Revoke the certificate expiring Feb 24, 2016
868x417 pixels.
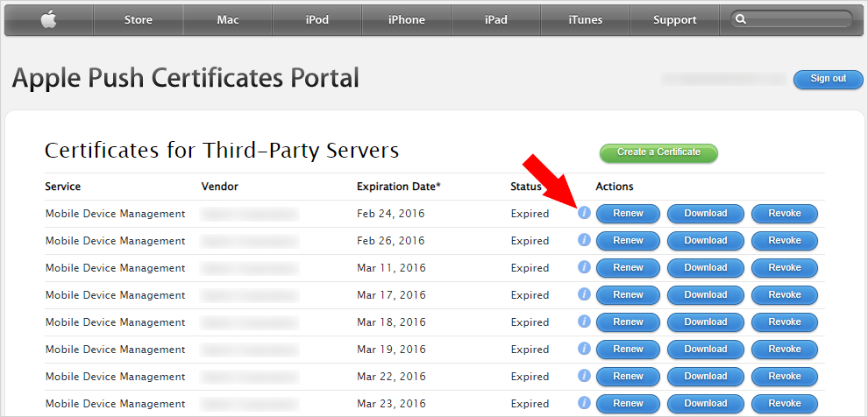[785, 214]
